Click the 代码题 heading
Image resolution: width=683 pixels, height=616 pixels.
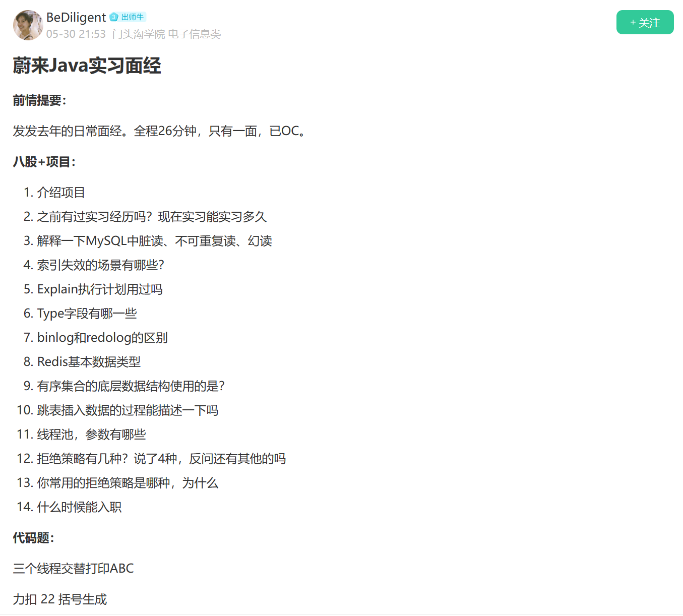[33, 538]
